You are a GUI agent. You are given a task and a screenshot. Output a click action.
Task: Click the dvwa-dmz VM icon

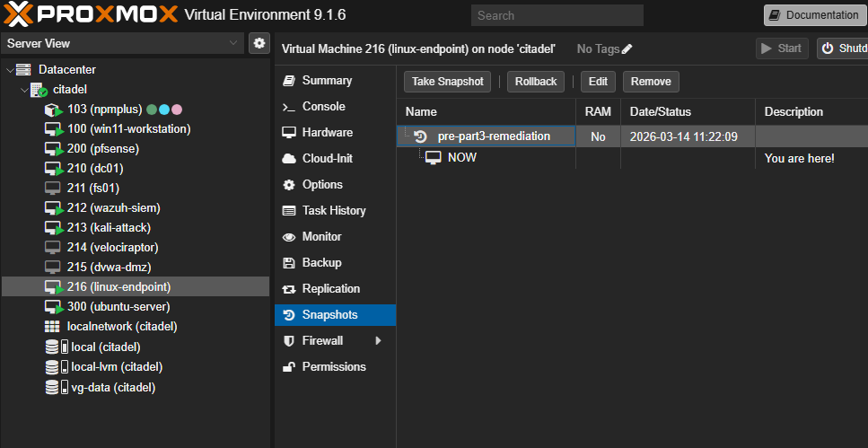(53, 268)
